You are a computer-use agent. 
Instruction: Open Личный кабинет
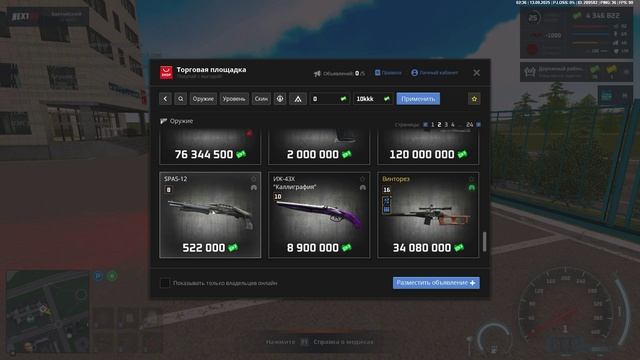(x=434, y=73)
